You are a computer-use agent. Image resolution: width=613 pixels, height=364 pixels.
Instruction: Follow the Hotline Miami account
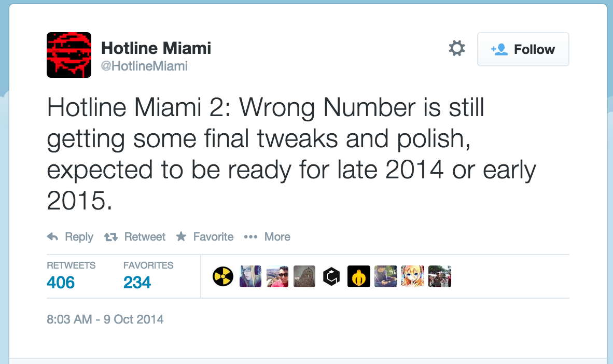tap(523, 49)
